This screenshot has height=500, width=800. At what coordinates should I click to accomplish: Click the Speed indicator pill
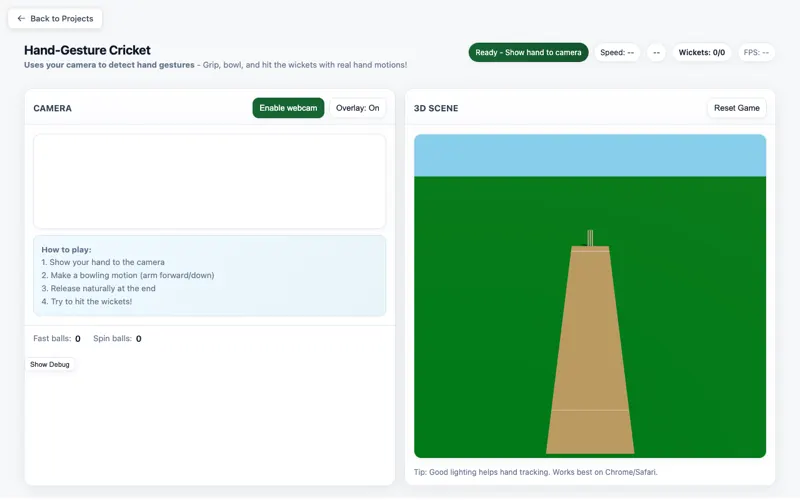click(x=617, y=52)
